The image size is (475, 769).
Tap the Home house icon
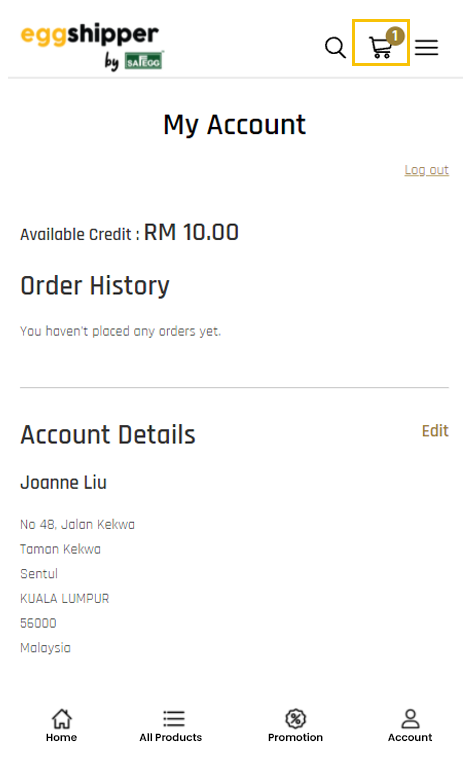[x=62, y=718]
